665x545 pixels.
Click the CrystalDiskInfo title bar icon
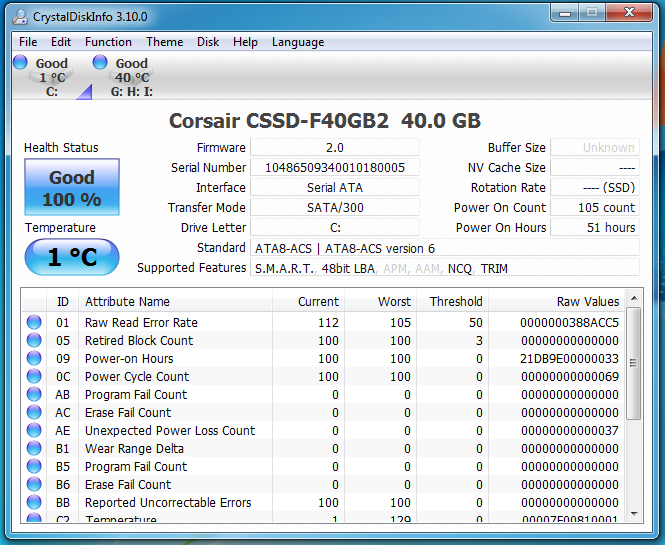point(20,17)
